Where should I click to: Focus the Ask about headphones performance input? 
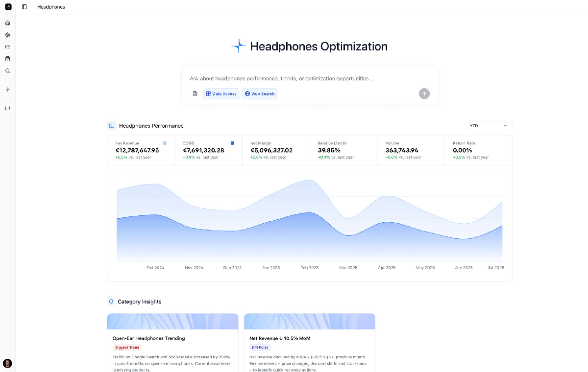point(304,78)
